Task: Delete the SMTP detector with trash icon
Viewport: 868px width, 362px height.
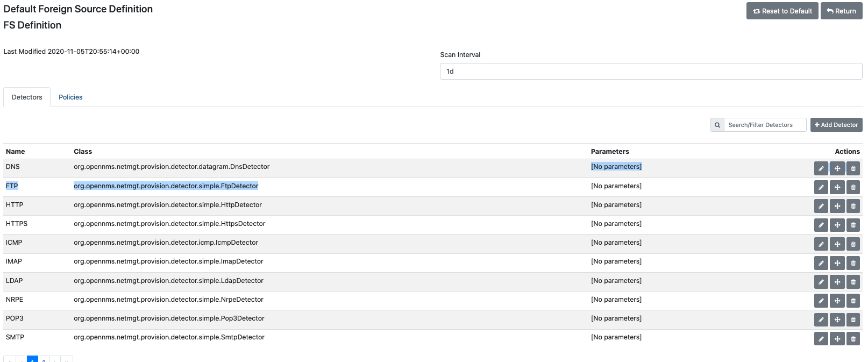Action: [853, 339]
